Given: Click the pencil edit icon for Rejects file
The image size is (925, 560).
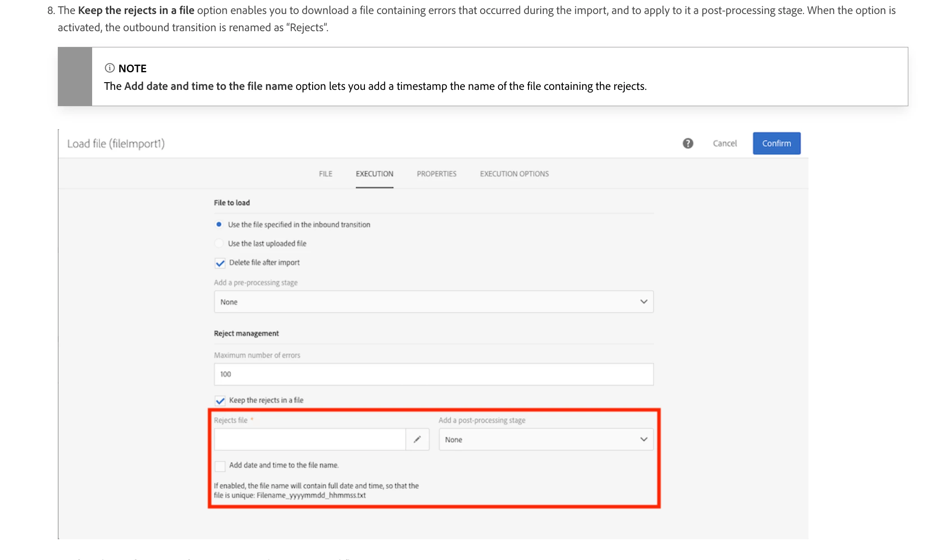Looking at the screenshot, I should pos(417,439).
